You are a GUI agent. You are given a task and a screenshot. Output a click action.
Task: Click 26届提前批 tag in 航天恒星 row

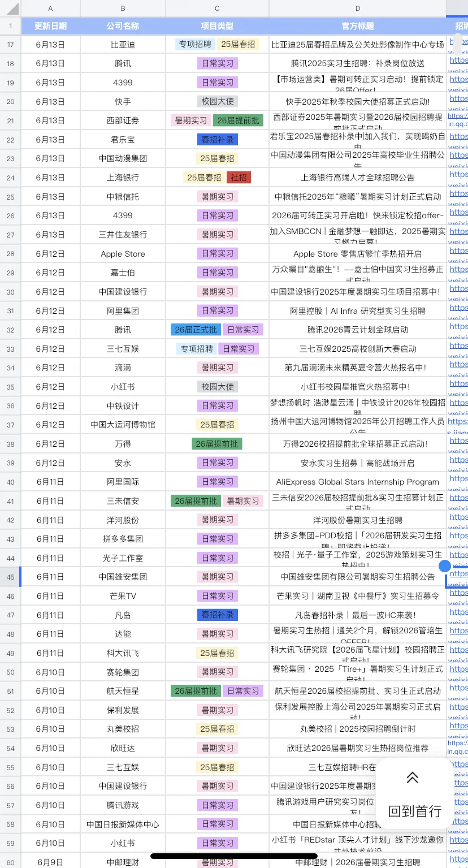(x=196, y=691)
